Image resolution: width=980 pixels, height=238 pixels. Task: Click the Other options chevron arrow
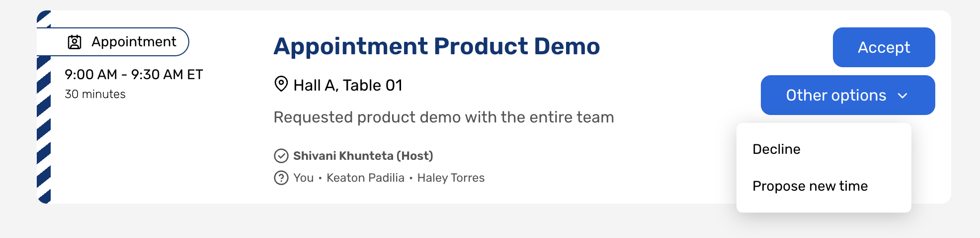tap(903, 96)
